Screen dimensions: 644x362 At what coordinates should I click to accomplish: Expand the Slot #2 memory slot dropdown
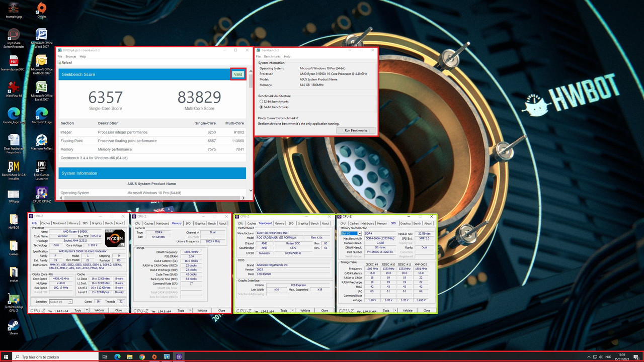[x=360, y=233]
